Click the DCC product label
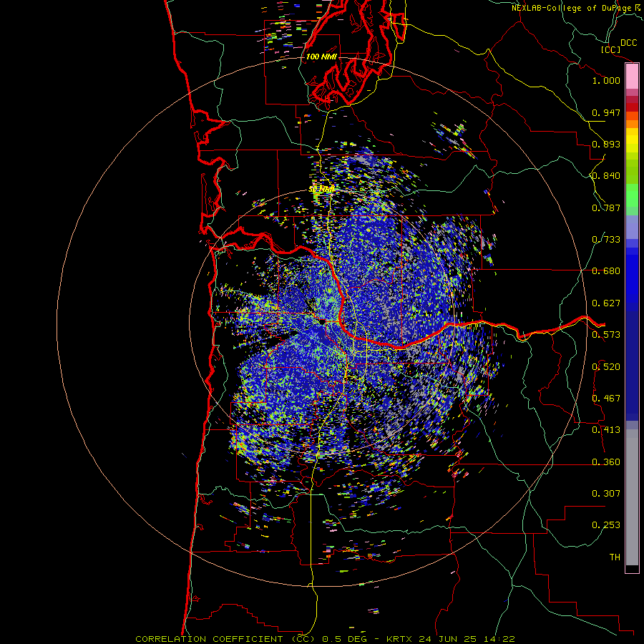Viewport: 644px width, 644px height. point(628,43)
